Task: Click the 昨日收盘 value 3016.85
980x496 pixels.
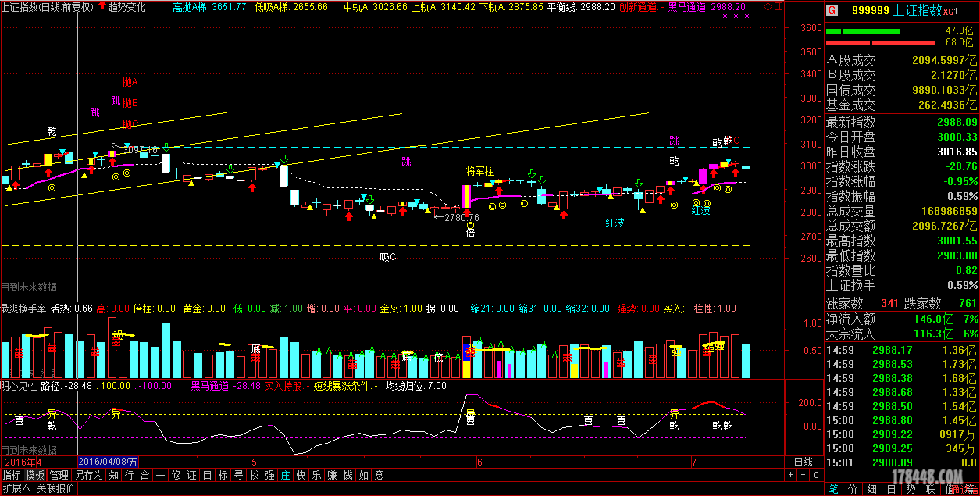Action: [x=957, y=152]
